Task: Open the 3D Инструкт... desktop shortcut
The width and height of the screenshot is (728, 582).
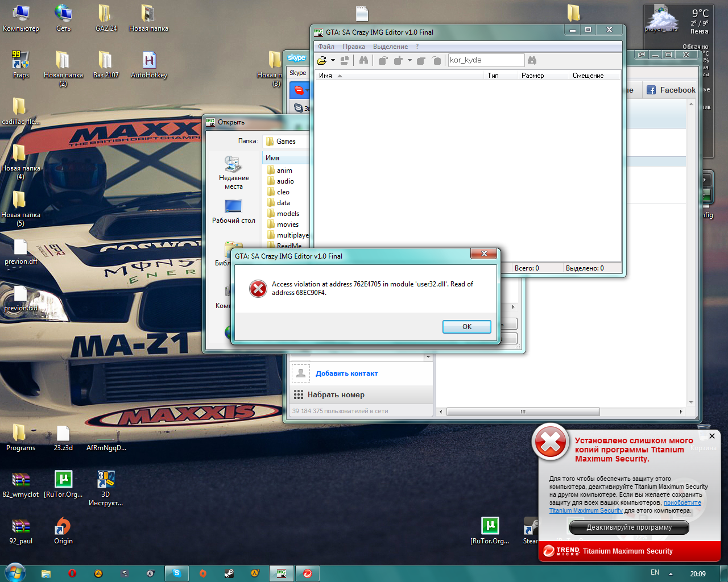Action: tap(106, 488)
